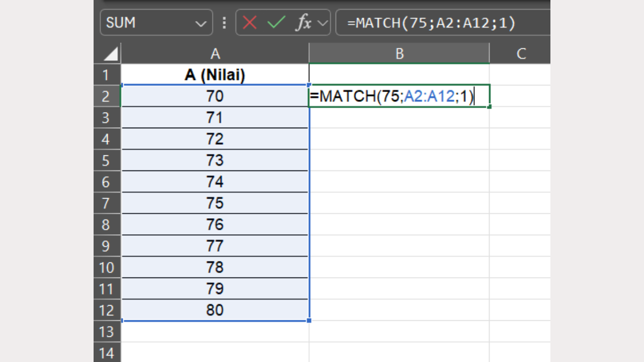The height and width of the screenshot is (362, 644).
Task: Click the cell containing value 80
Action: point(215,310)
